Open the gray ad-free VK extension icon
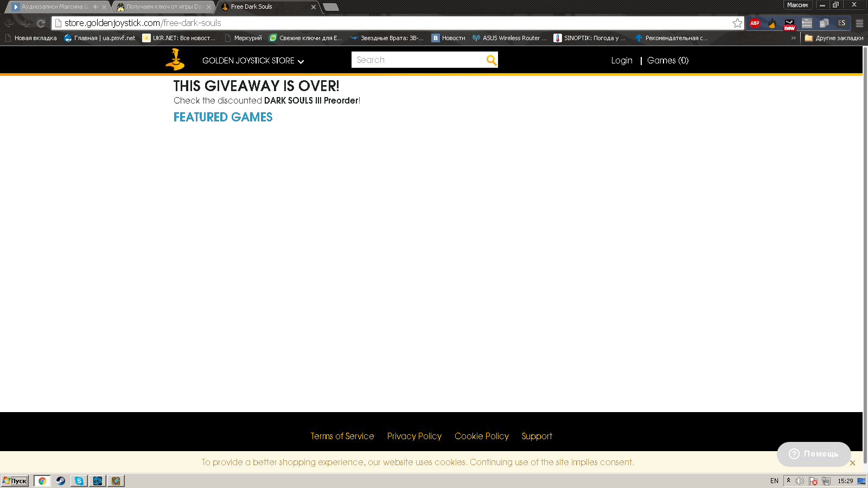This screenshot has height=488, width=868. 807,23
